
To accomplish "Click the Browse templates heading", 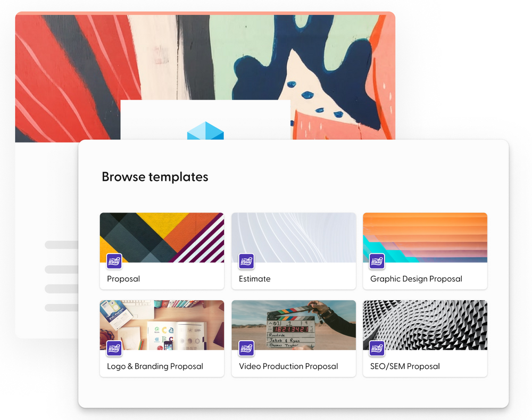I will point(155,177).
